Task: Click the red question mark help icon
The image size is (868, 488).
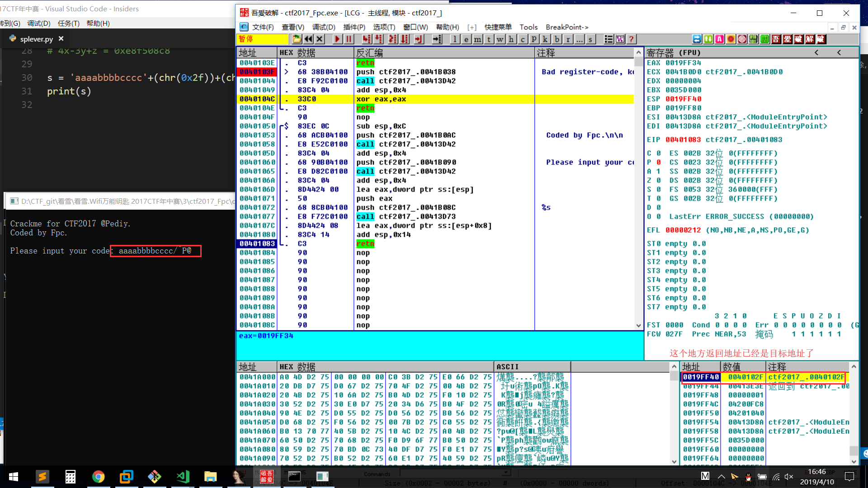Action: [x=631, y=39]
